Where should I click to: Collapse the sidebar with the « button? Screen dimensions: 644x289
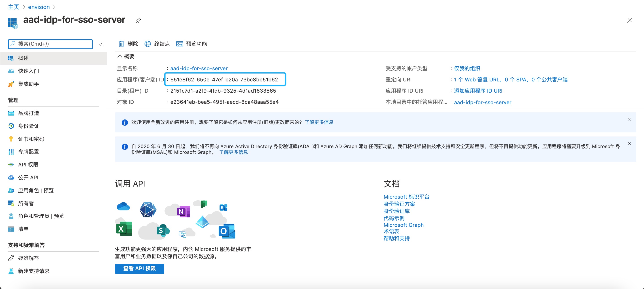click(x=101, y=44)
